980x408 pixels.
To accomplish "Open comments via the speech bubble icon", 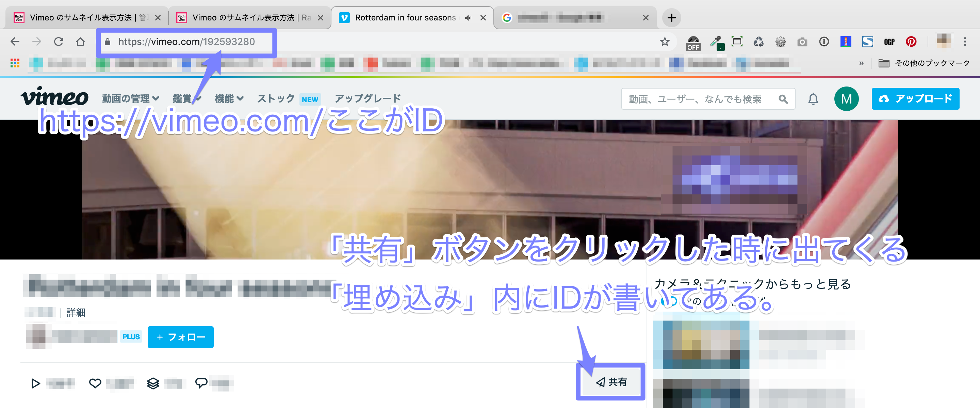I will 202,383.
